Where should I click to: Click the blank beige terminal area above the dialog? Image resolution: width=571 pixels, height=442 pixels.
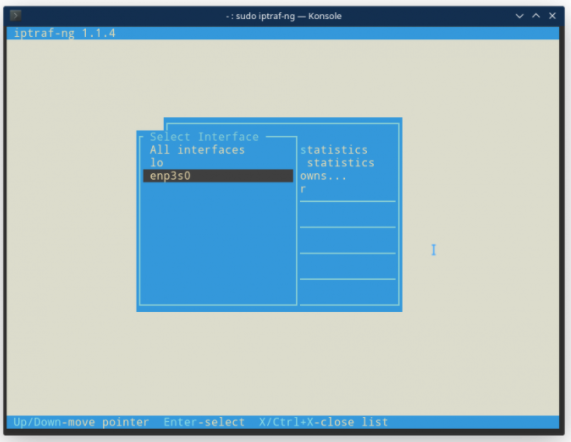[283, 78]
